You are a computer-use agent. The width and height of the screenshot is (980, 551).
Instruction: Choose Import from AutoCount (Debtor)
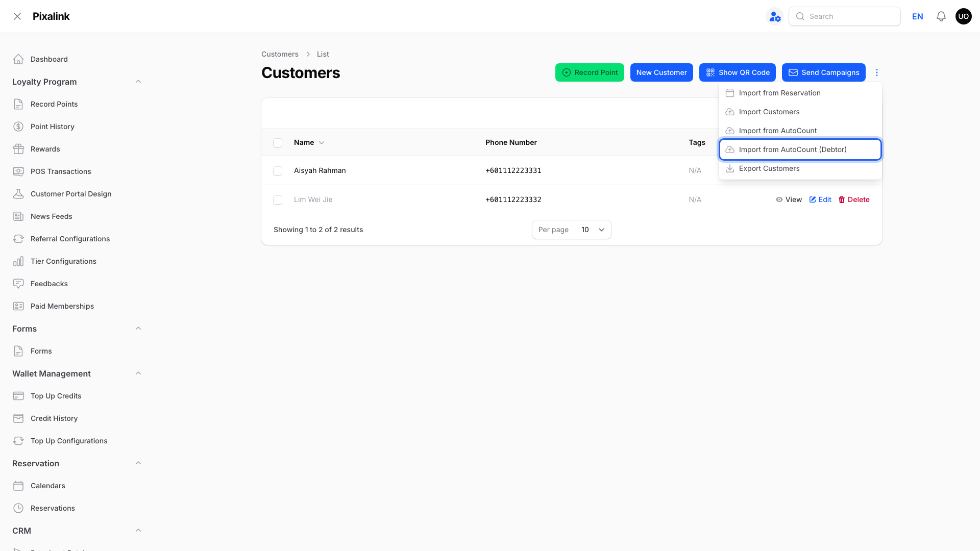tap(800, 149)
